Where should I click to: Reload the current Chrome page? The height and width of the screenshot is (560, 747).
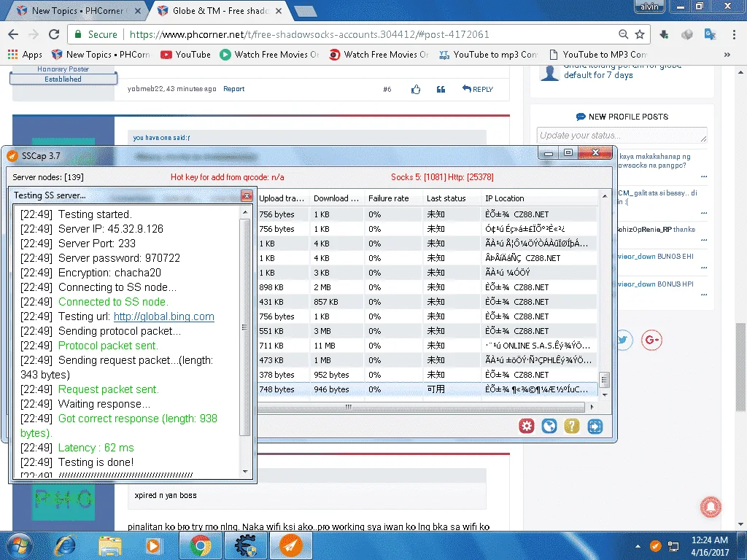(54, 34)
